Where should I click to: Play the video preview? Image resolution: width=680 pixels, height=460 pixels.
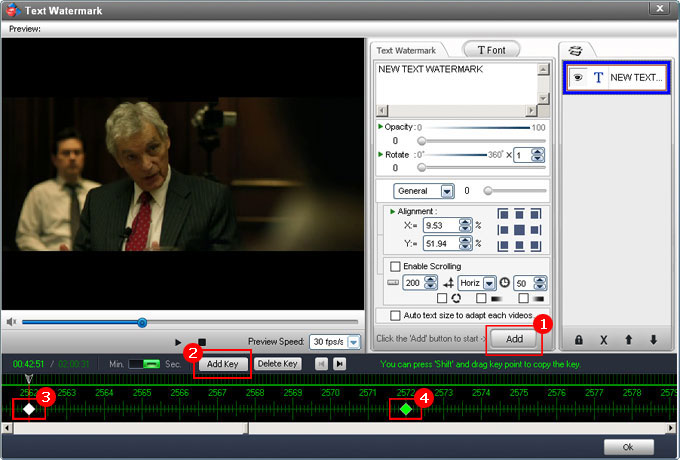pyautogui.click(x=178, y=342)
